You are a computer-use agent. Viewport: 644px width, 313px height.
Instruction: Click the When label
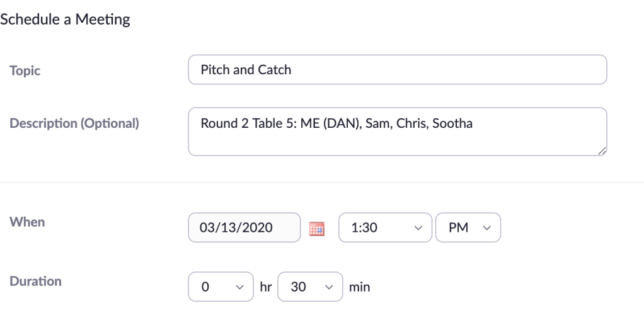pos(27,222)
